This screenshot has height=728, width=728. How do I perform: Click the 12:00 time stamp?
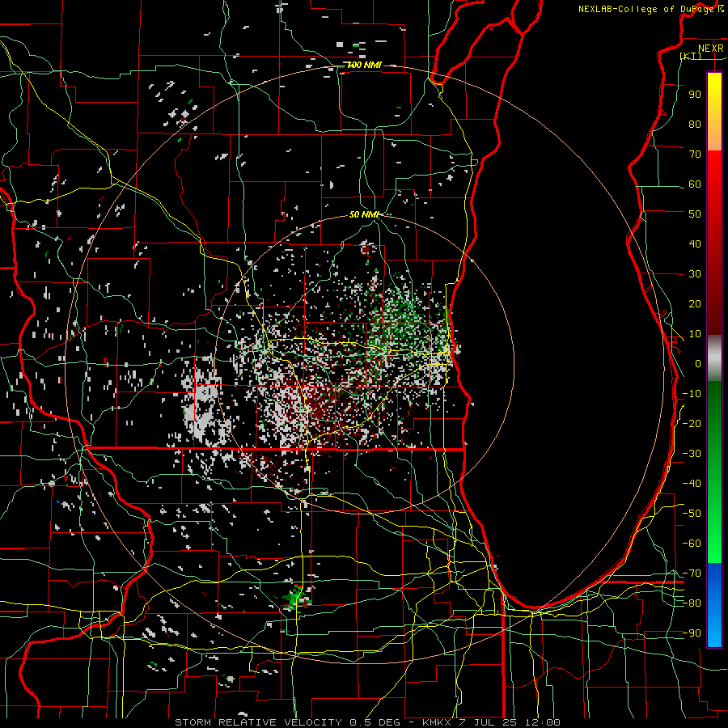pos(541,722)
